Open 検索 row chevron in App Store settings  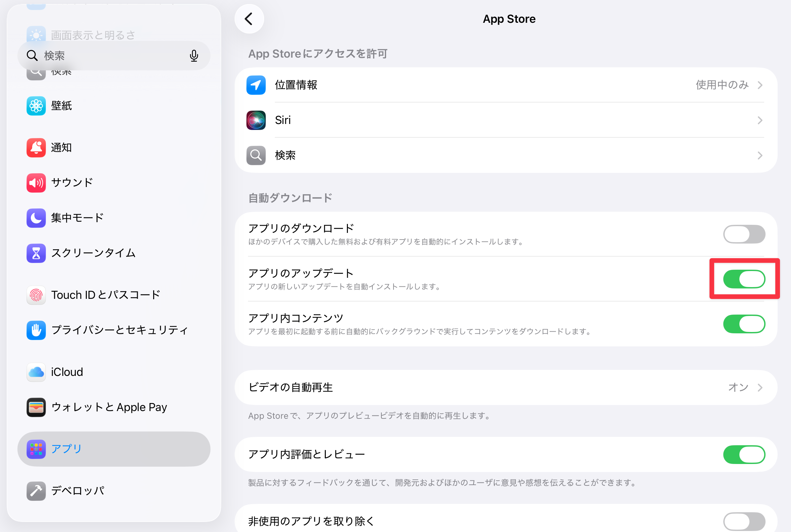point(760,155)
